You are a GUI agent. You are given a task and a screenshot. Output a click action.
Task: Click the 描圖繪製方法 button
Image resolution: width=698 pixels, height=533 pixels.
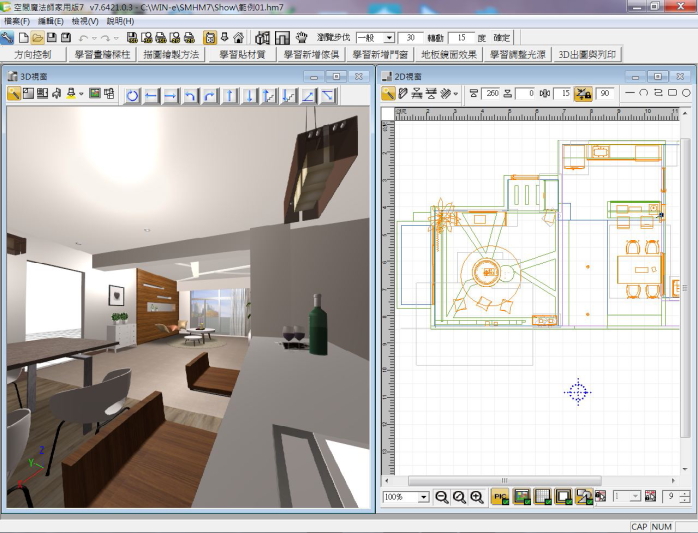tap(171, 54)
